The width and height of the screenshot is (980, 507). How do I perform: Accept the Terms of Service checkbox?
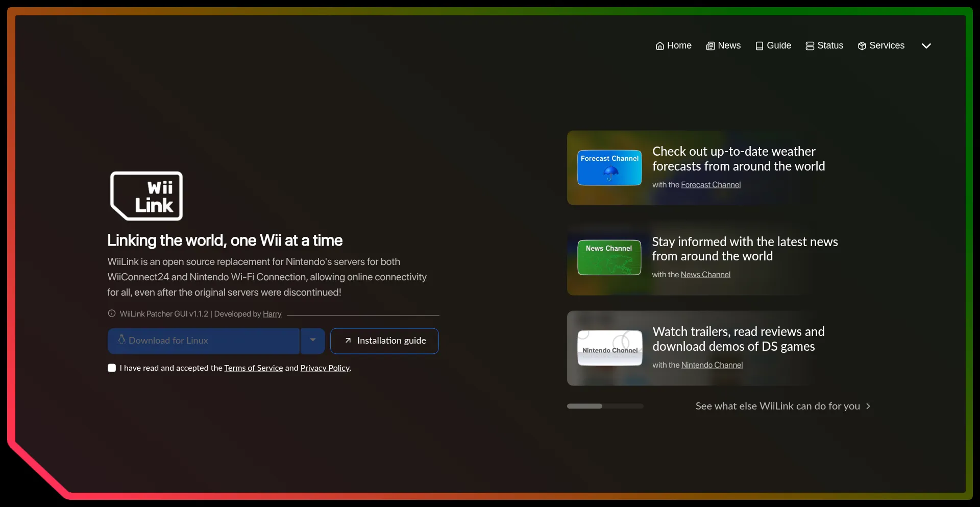coord(112,368)
